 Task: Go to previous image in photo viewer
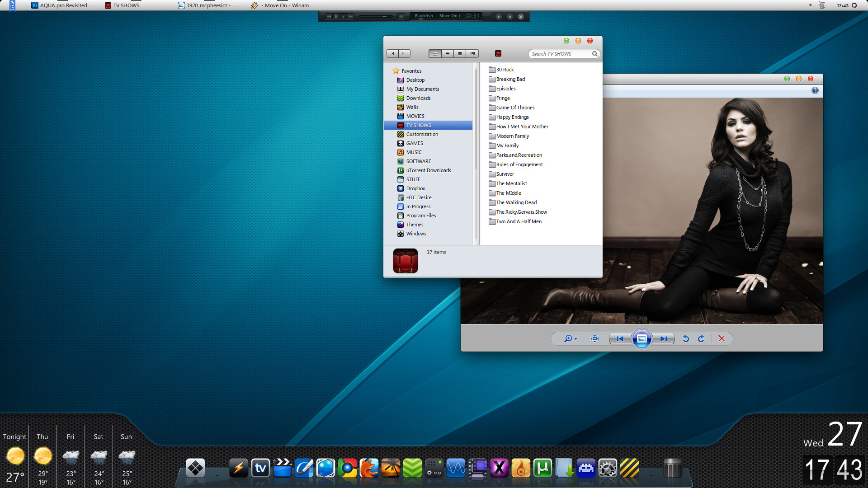pyautogui.click(x=620, y=338)
